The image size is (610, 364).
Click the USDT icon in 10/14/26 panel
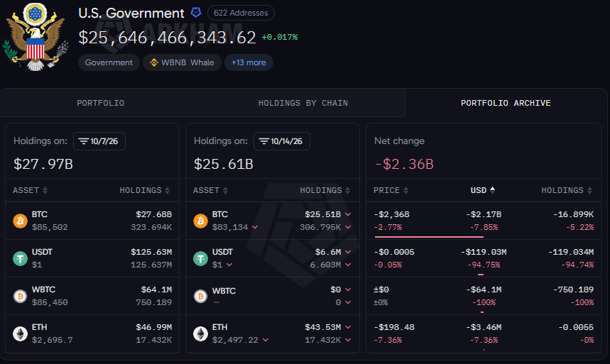[x=201, y=258]
